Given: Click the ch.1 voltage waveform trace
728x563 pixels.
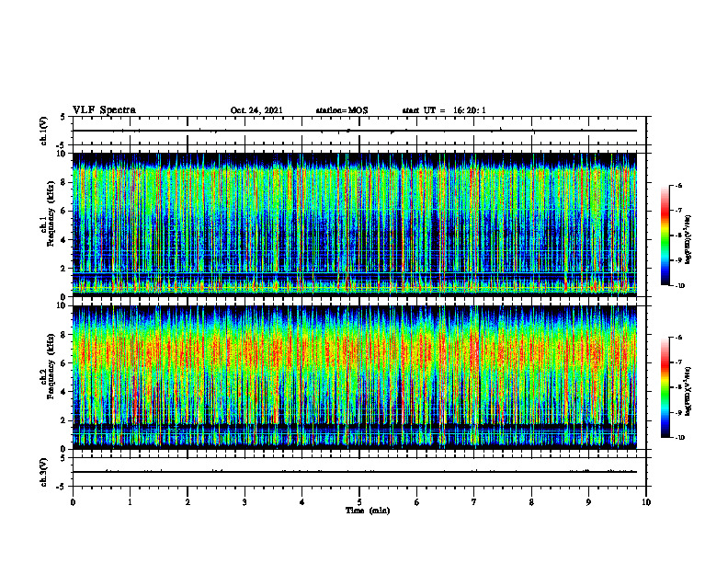Looking at the screenshot, I should pos(354,131).
